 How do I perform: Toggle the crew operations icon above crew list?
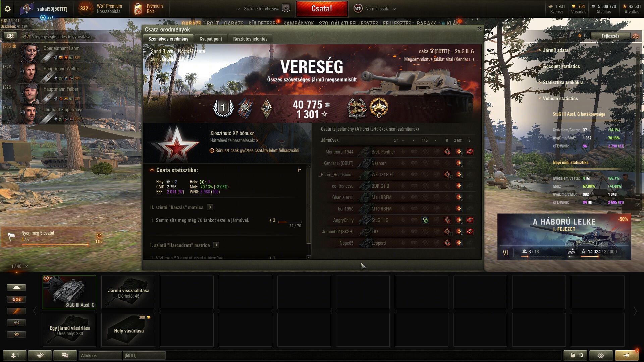point(10,36)
